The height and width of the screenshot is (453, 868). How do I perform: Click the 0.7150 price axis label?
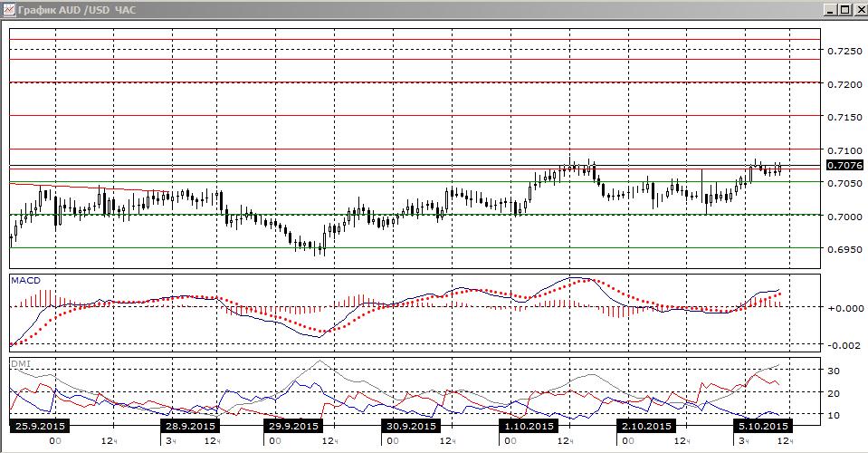(844, 118)
